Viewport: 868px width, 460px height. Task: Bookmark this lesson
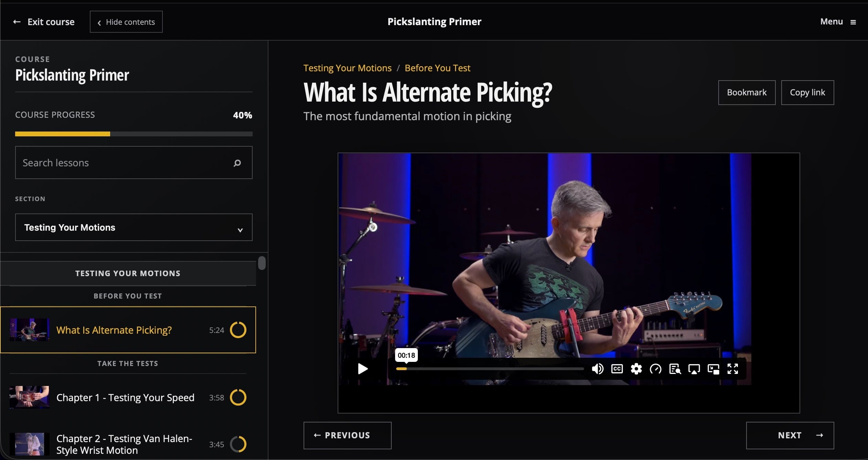tap(747, 93)
